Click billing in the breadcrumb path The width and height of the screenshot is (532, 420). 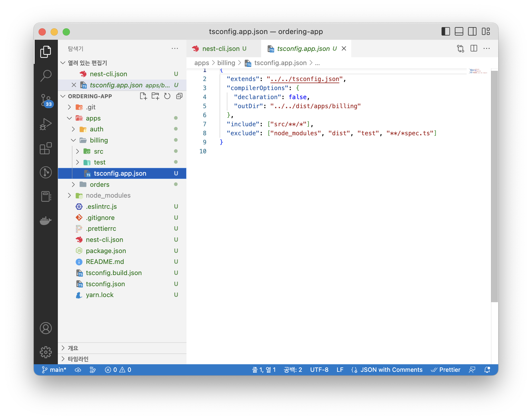pos(226,63)
